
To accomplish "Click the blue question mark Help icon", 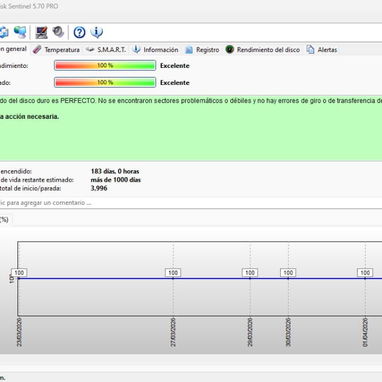I will [x=79, y=32].
